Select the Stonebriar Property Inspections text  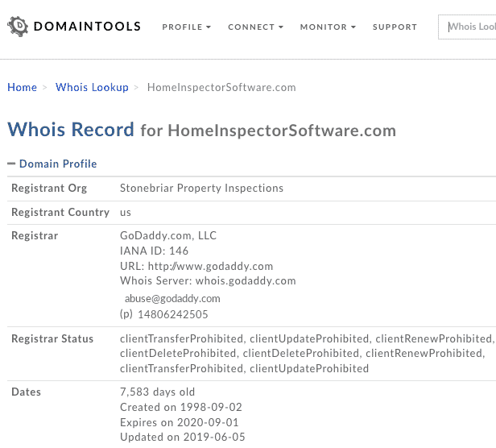pos(201,188)
